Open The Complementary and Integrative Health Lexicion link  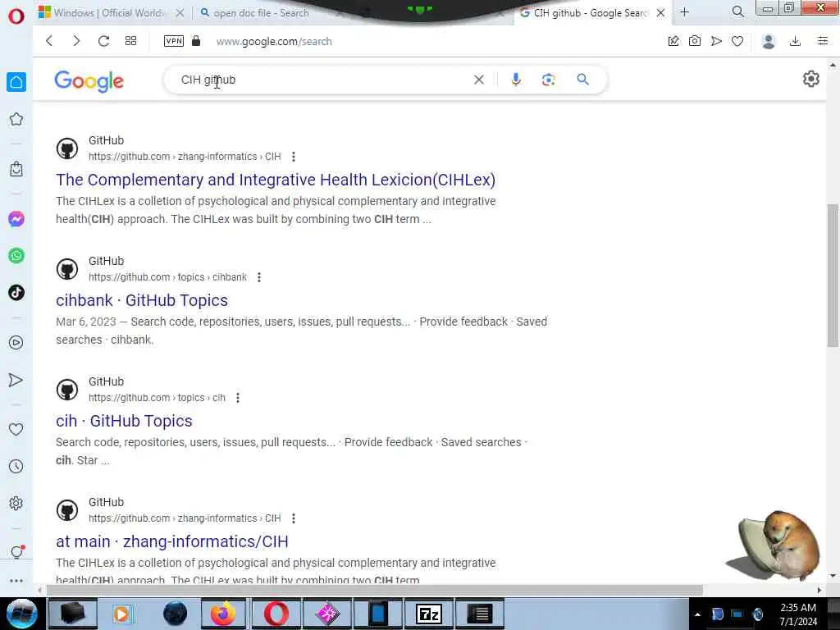click(276, 180)
